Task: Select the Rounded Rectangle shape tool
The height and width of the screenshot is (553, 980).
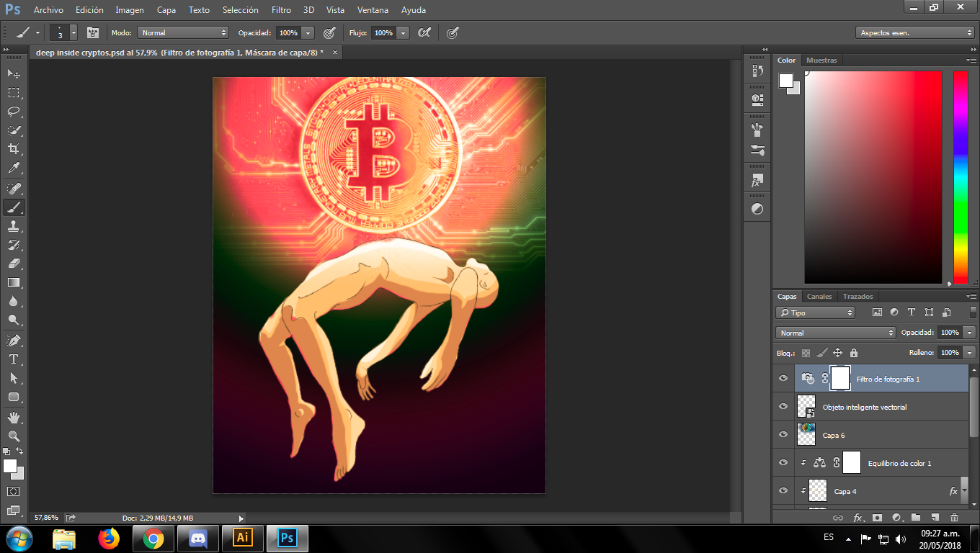Action: pyautogui.click(x=14, y=397)
